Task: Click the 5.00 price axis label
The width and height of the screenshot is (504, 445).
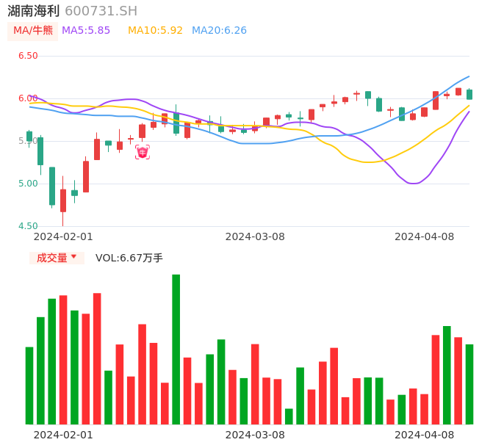Action: pos(28,184)
